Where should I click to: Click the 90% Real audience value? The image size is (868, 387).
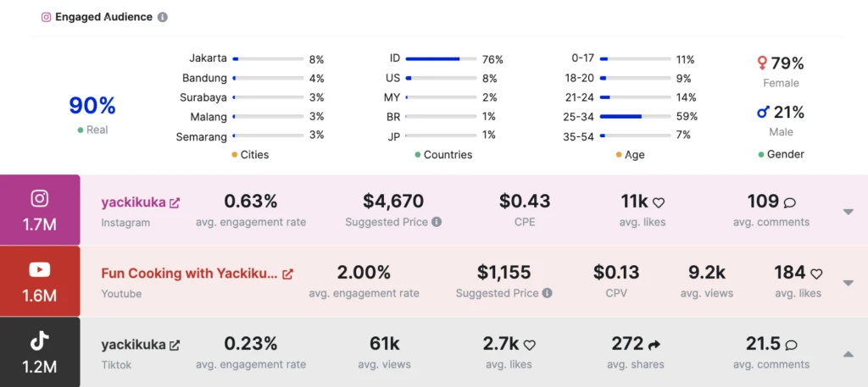(92, 106)
